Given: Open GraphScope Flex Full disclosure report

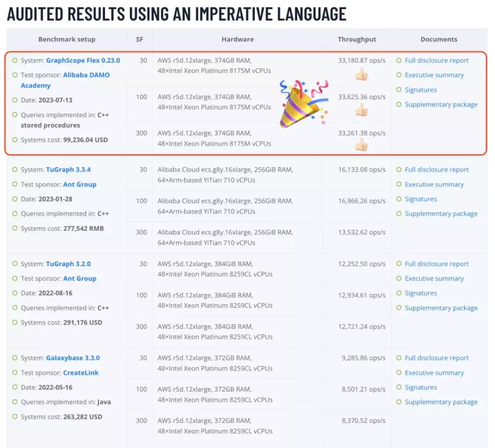Looking at the screenshot, I should 437,60.
